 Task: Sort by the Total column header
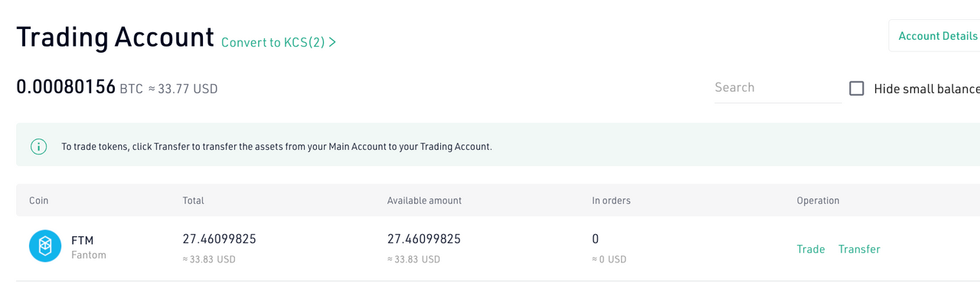pyautogui.click(x=193, y=200)
